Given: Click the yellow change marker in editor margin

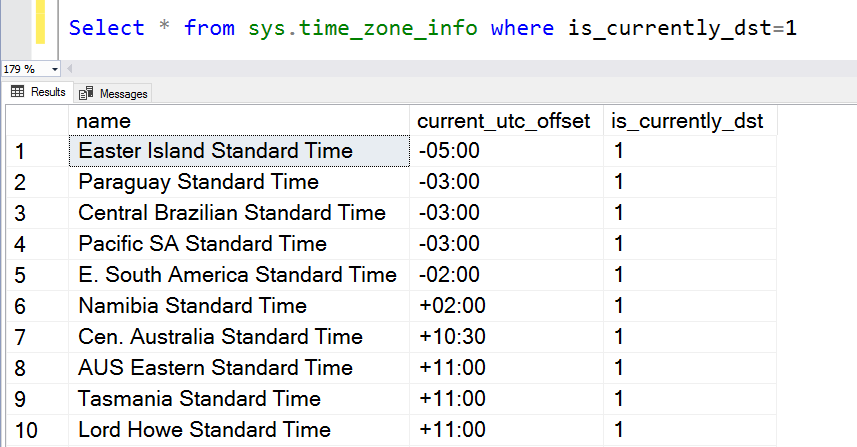Looking at the screenshot, I should 40,22.
